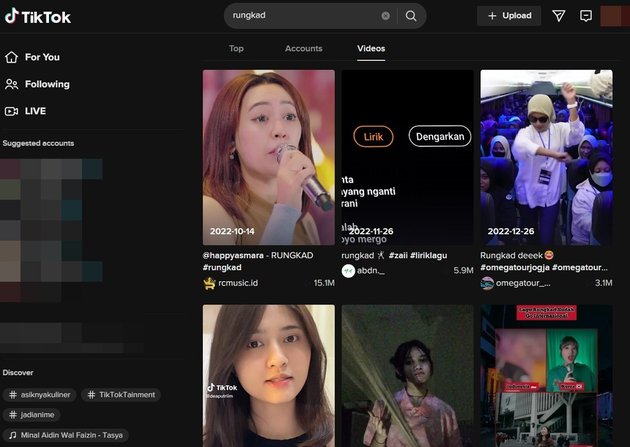Select the Videos tab
The width and height of the screenshot is (630, 447).
click(371, 48)
